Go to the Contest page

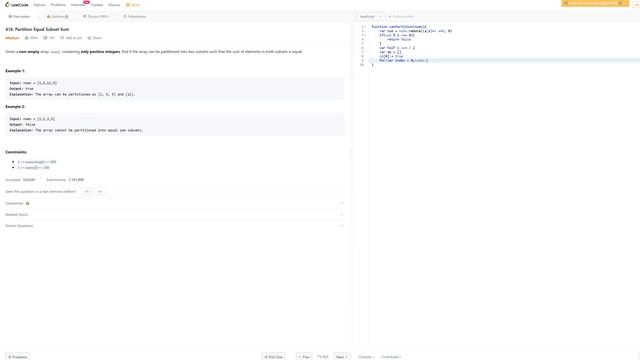[x=97, y=5]
